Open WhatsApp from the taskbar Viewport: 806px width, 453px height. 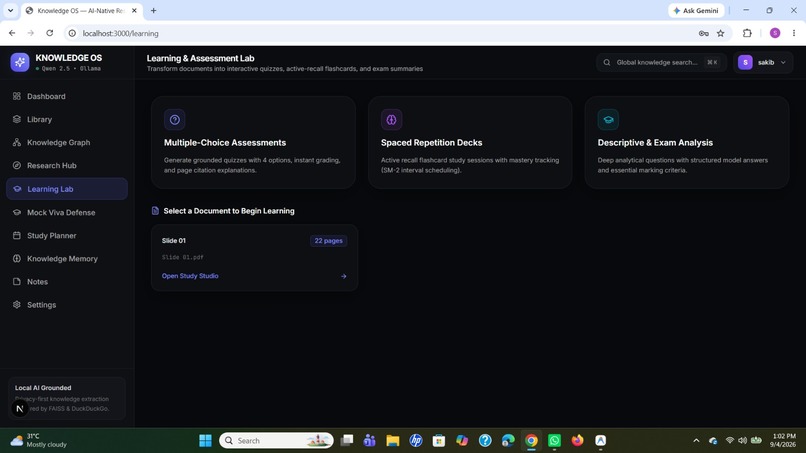[x=554, y=441]
